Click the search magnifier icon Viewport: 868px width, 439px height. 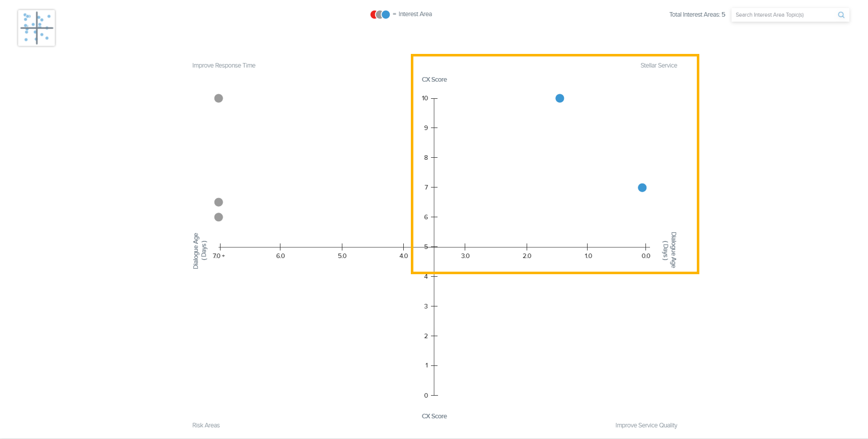pos(841,15)
